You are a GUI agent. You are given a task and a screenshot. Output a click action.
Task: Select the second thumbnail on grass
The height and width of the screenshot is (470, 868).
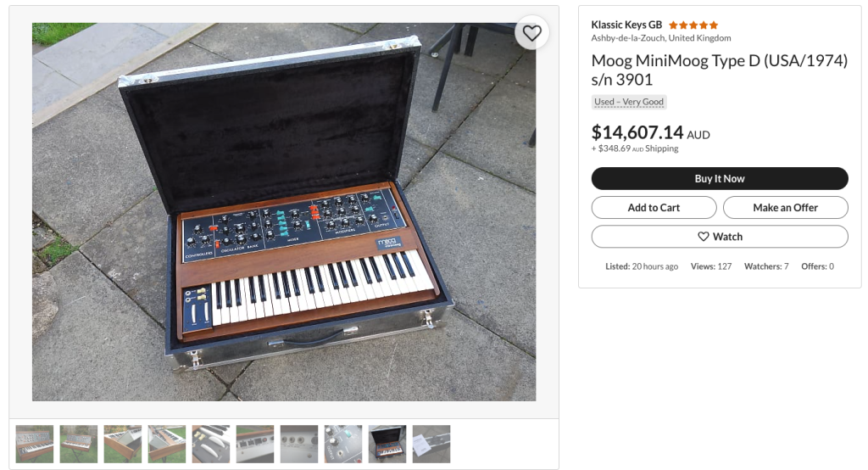pos(79,444)
